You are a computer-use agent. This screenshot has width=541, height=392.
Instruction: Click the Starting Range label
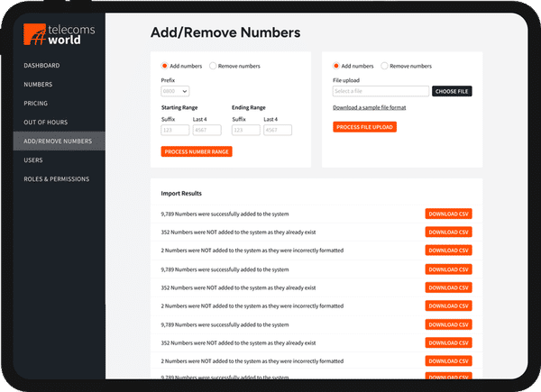tap(179, 107)
